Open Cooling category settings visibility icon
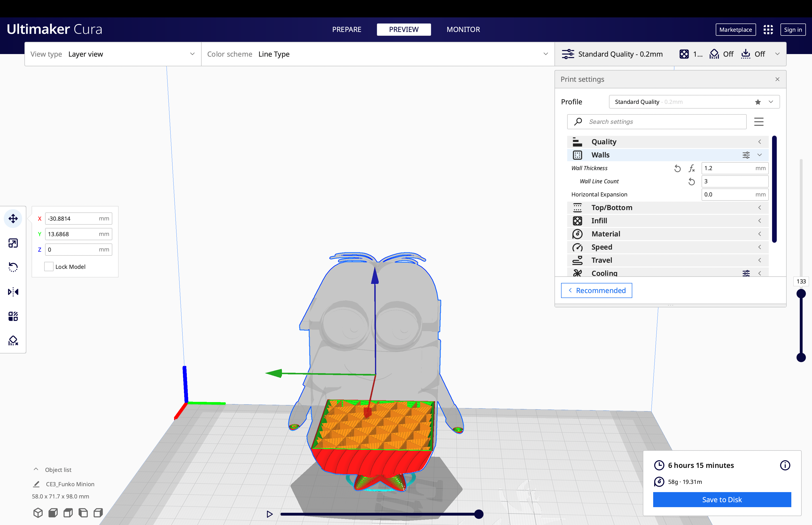The height and width of the screenshot is (525, 812). tap(746, 273)
